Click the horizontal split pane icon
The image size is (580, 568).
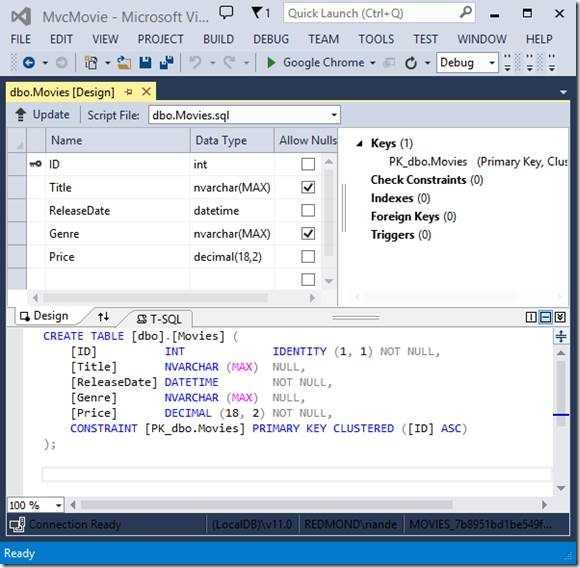coord(545,317)
